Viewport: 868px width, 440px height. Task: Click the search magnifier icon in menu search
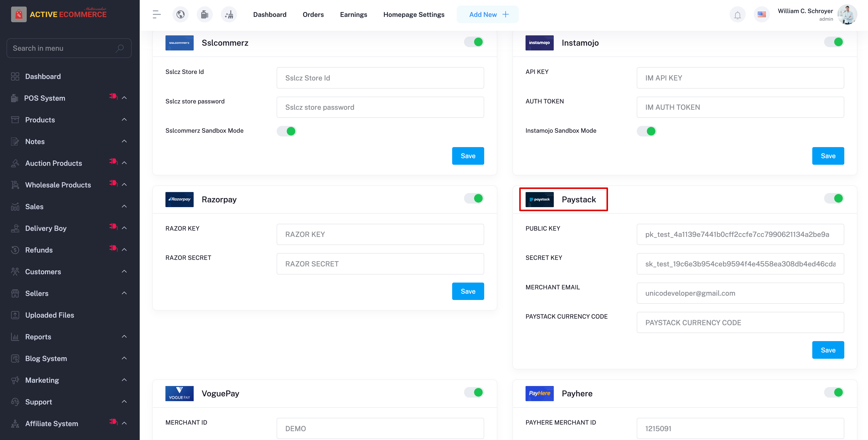pos(119,48)
